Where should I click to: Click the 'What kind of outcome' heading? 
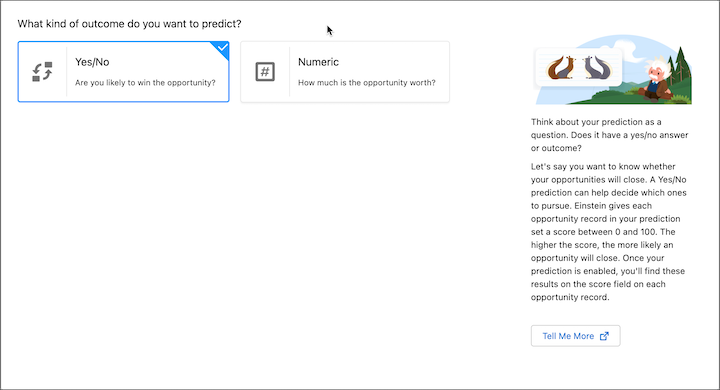129,23
